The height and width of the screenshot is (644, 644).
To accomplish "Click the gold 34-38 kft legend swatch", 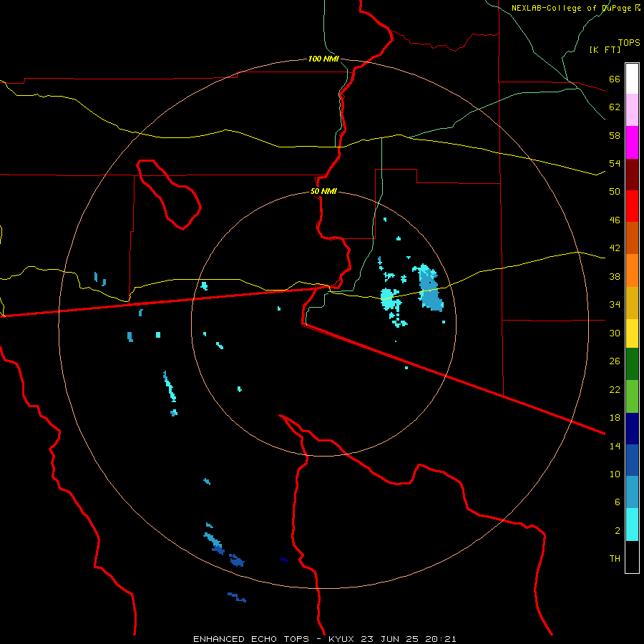I will click(x=632, y=303).
